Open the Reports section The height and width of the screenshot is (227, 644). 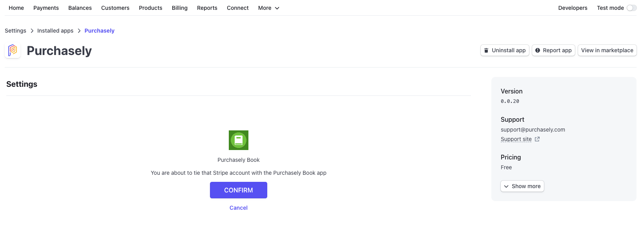pyautogui.click(x=207, y=8)
